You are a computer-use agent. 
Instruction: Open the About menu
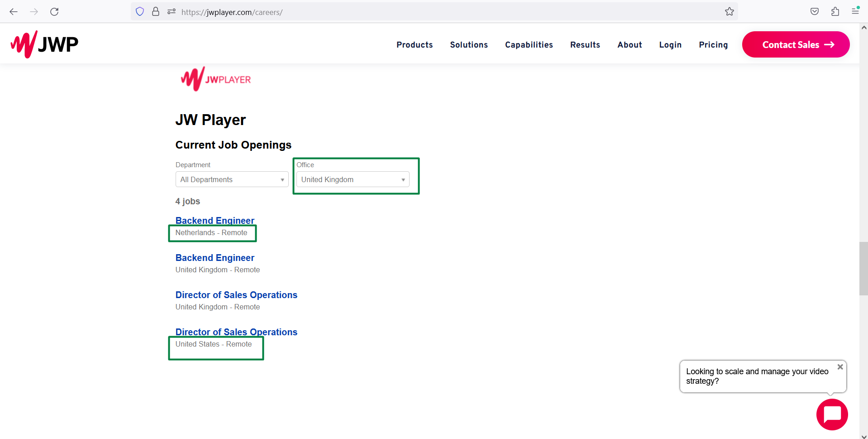pyautogui.click(x=630, y=45)
